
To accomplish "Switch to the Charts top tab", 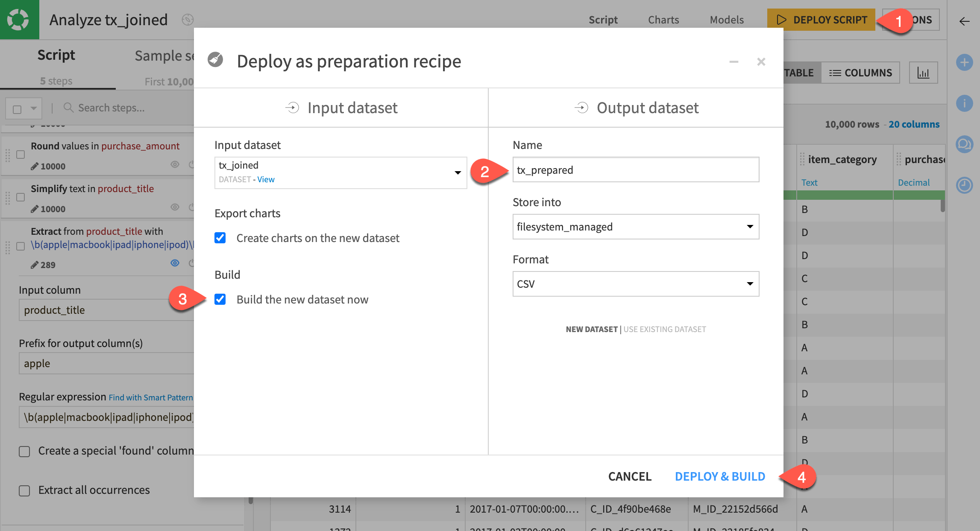I will pyautogui.click(x=663, y=20).
